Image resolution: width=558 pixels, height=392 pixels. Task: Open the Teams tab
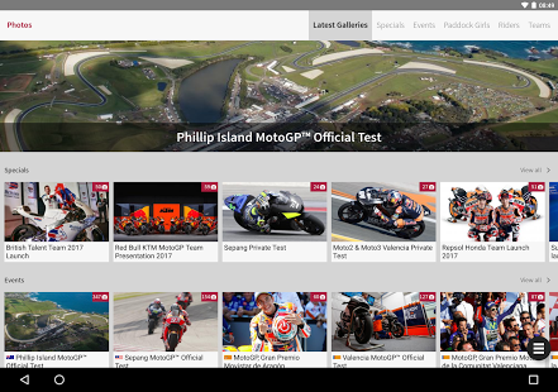coord(539,25)
